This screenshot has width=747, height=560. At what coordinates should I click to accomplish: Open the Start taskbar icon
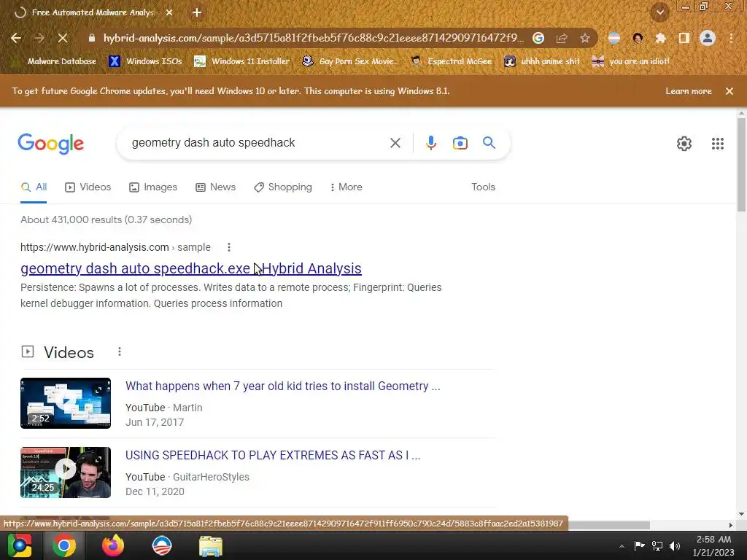(20, 545)
